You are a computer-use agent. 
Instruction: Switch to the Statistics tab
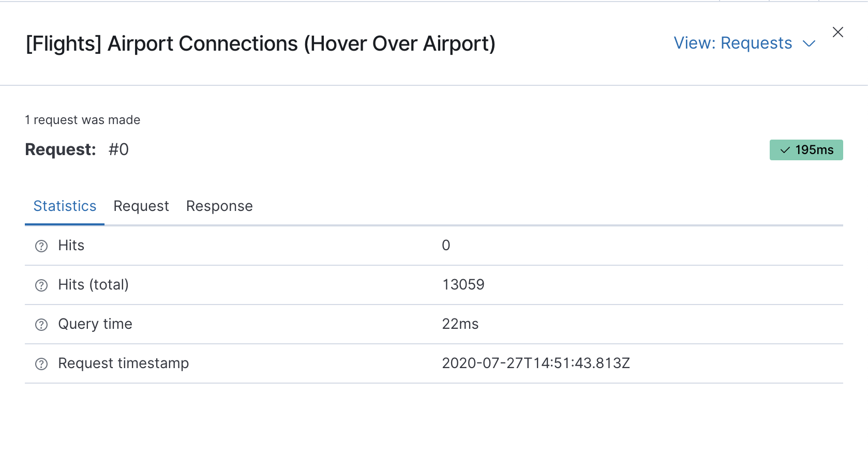click(65, 206)
